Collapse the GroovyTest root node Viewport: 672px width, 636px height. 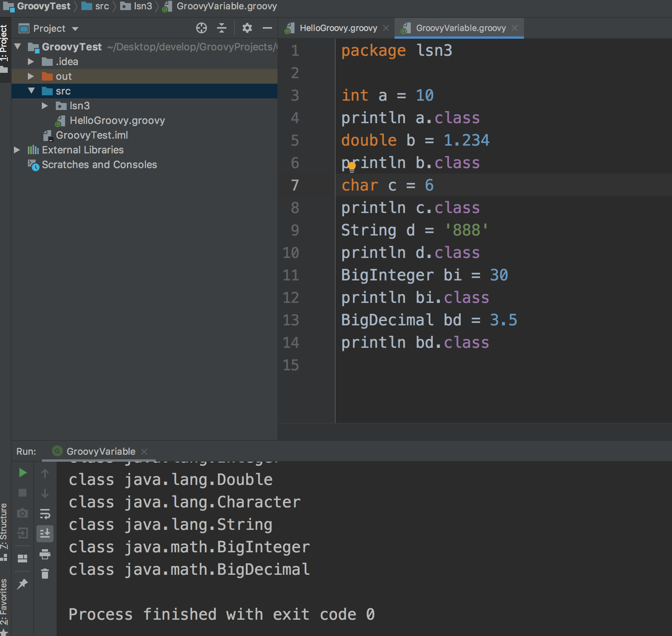pyautogui.click(x=18, y=47)
